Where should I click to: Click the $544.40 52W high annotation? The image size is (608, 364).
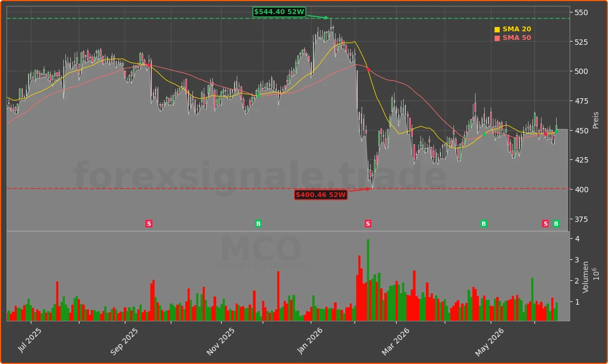279,12
